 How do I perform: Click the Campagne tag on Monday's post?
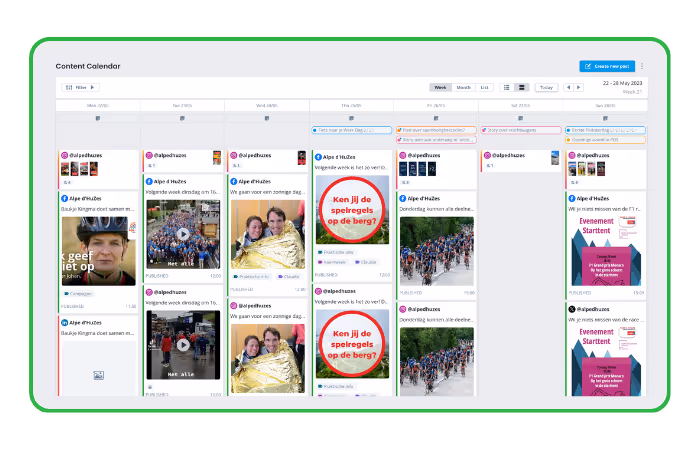point(79,294)
